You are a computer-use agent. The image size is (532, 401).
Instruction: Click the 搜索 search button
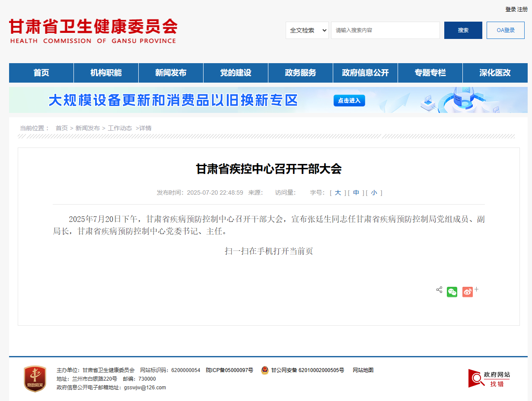(x=463, y=30)
